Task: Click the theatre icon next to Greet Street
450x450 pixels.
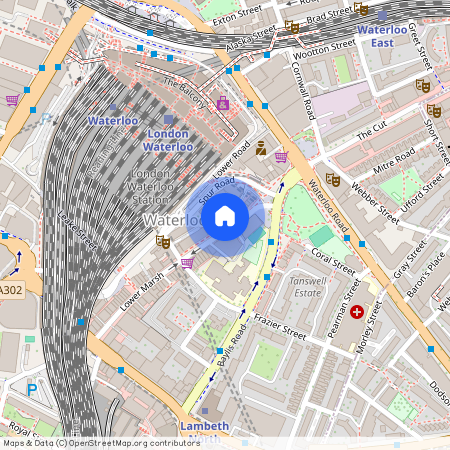Action: (423, 86)
